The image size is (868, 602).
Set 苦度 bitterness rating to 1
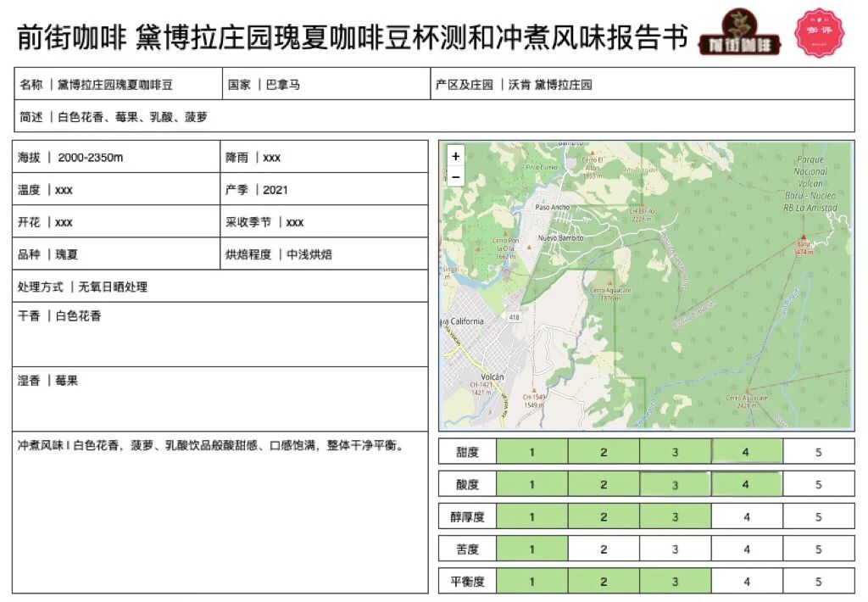coord(531,549)
